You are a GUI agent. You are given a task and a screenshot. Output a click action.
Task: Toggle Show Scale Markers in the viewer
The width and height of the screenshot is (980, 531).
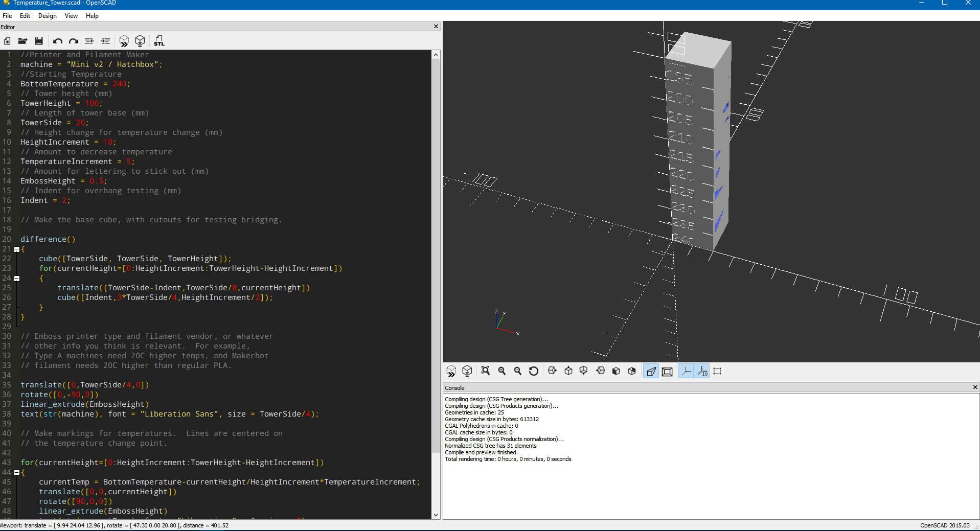(x=702, y=372)
